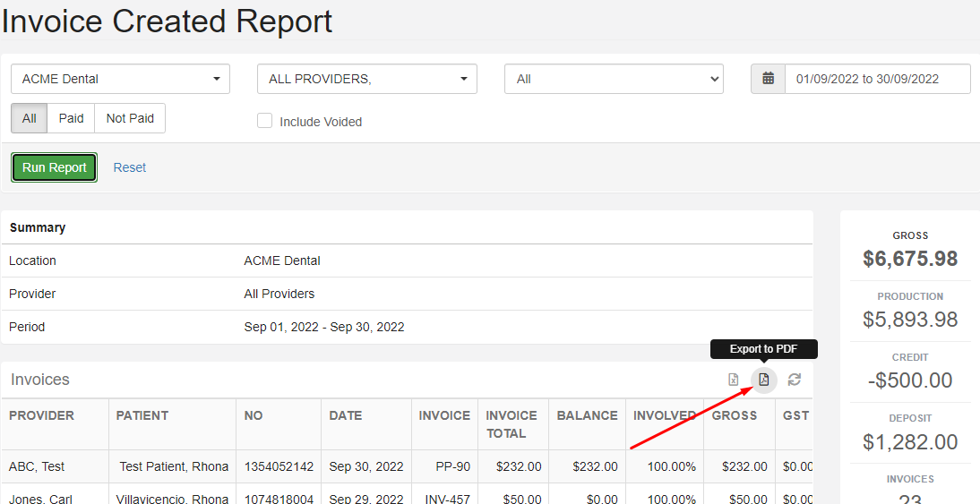Click the BALANCE column header
Viewport: 980px width, 504px height.
[587, 415]
